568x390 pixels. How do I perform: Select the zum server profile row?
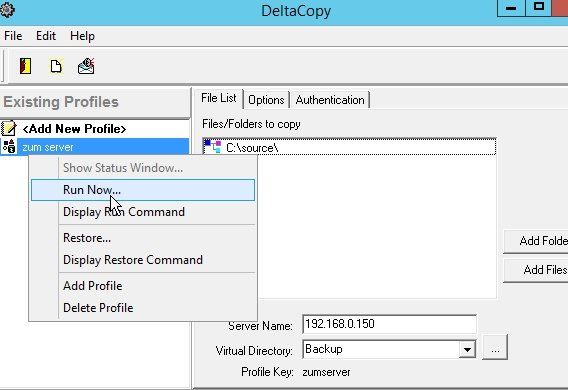point(95,147)
